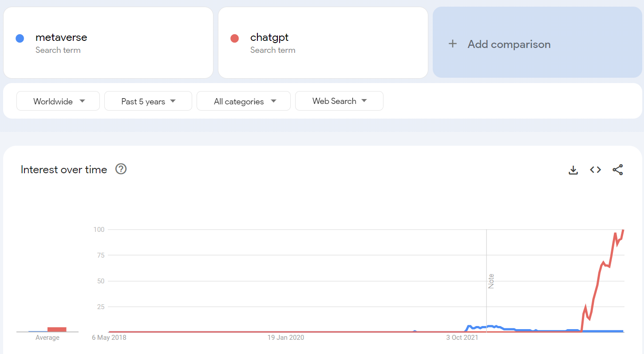Viewport: 644px width, 354px height.
Task: Click the Interest over time heading
Action: point(64,170)
